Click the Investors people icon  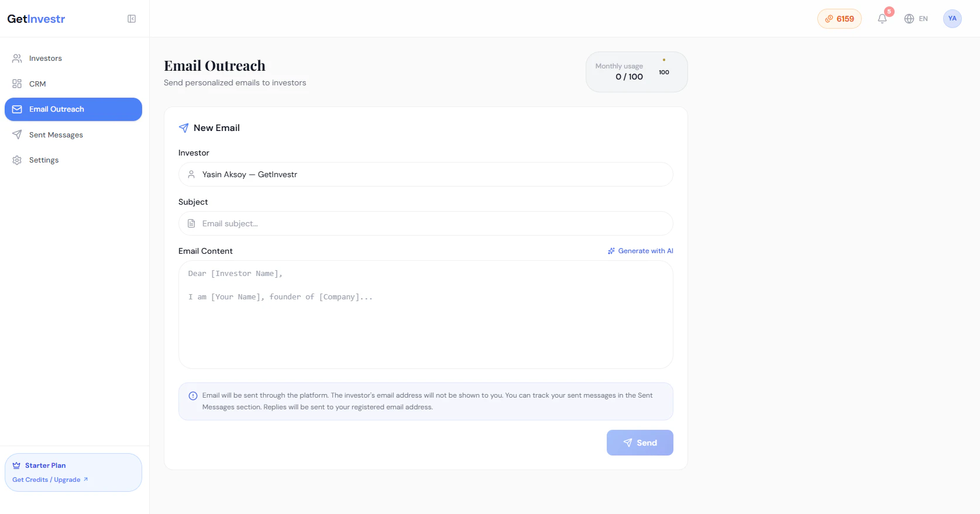click(17, 58)
